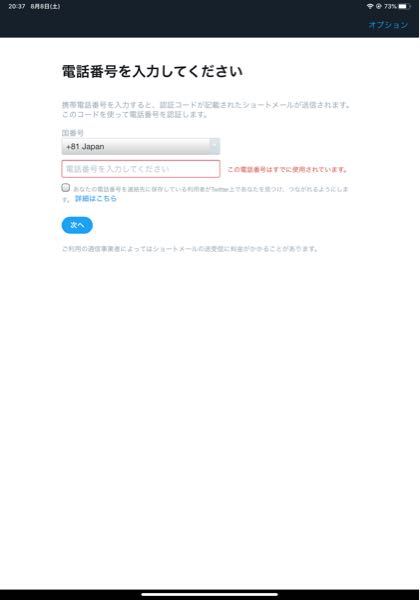Click the carrier fee notice below 次へ
420x600 pixels.
(190, 249)
